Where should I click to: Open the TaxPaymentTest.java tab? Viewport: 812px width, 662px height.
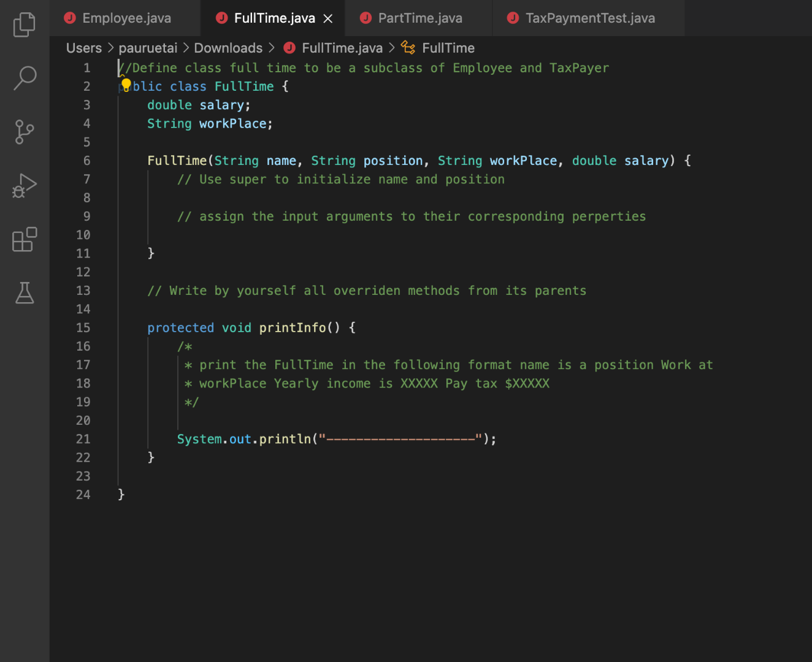589,18
